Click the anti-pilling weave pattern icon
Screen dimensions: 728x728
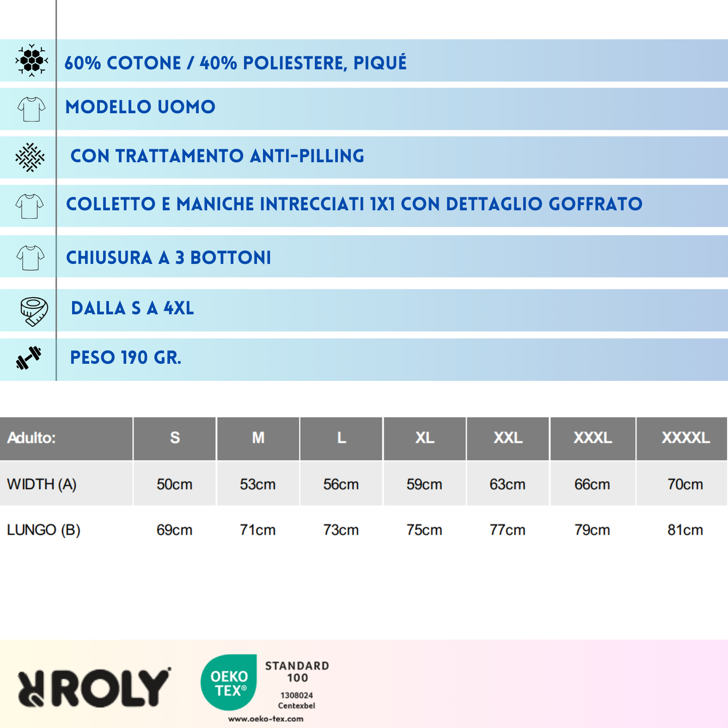[x=30, y=157]
